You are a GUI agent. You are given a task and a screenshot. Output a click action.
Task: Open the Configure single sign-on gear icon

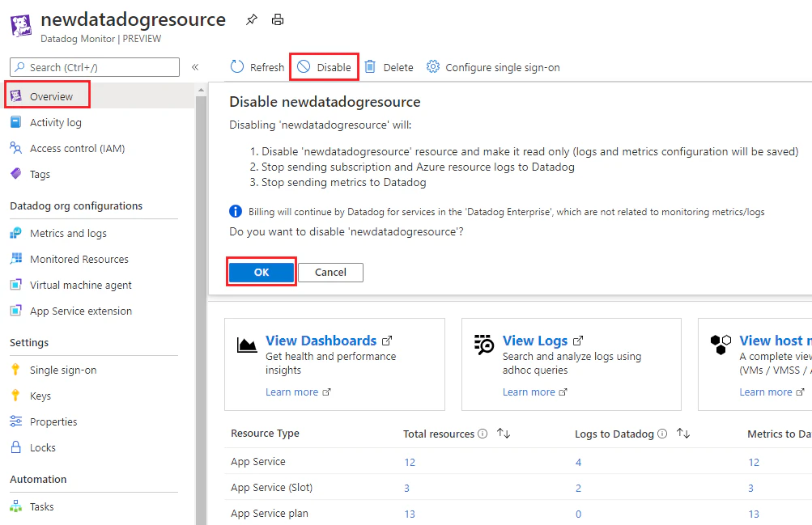[433, 66]
